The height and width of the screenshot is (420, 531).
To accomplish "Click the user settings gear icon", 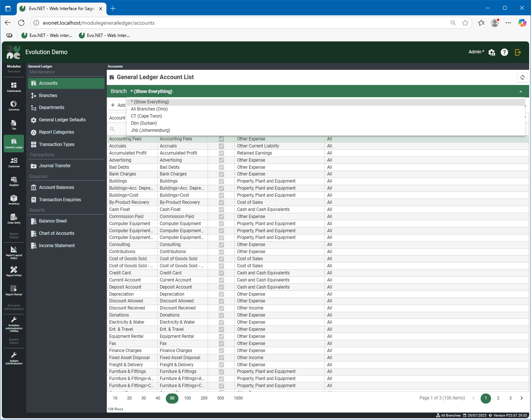I will pyautogui.click(x=492, y=52).
